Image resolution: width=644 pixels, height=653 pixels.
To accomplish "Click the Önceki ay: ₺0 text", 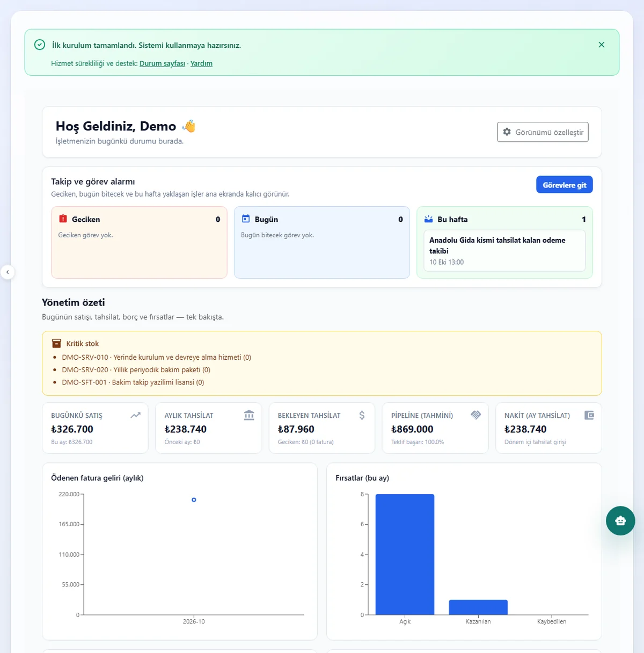I will pos(182,442).
